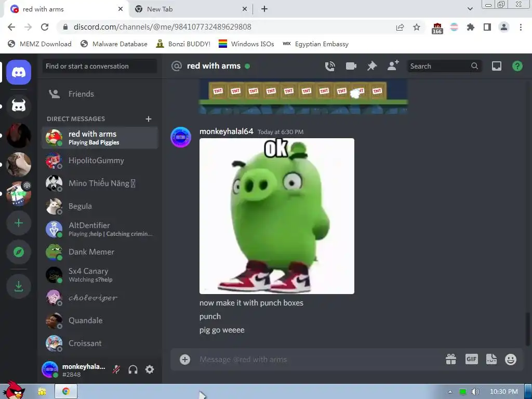Click Download Apps icon
The height and width of the screenshot is (399, 532).
point(19,286)
